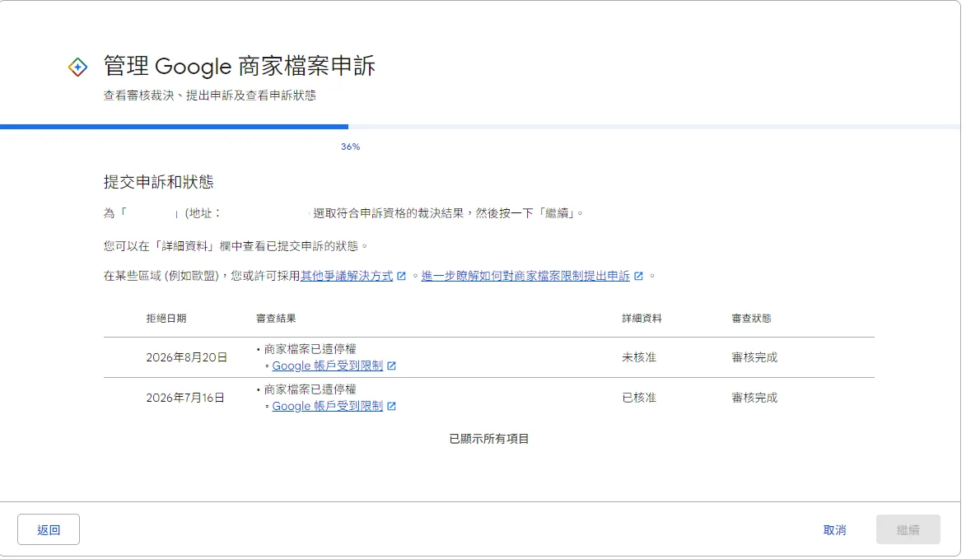This screenshot has width=980, height=559.
Task: Select the 詳細資料 column header
Action: [642, 319]
